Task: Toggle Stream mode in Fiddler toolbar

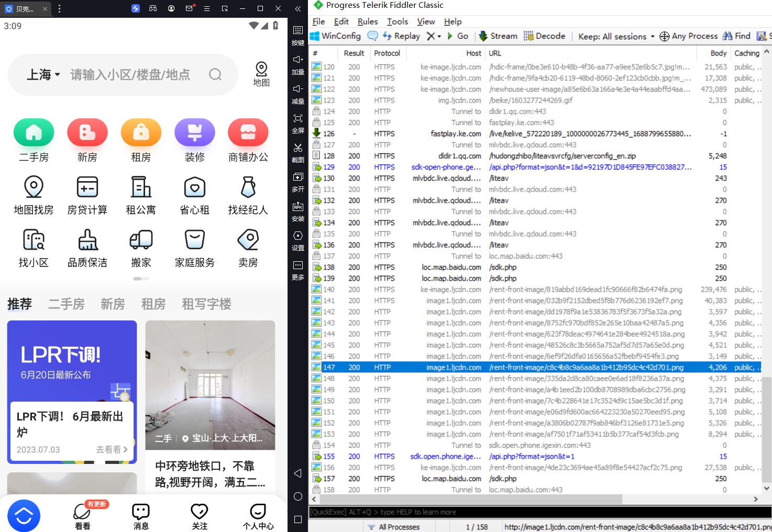Action: [498, 36]
